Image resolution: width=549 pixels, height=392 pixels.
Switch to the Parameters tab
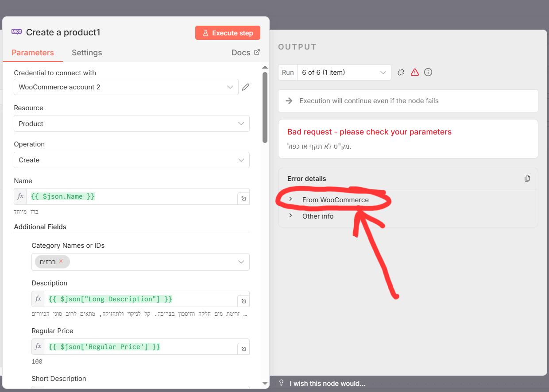coord(33,53)
